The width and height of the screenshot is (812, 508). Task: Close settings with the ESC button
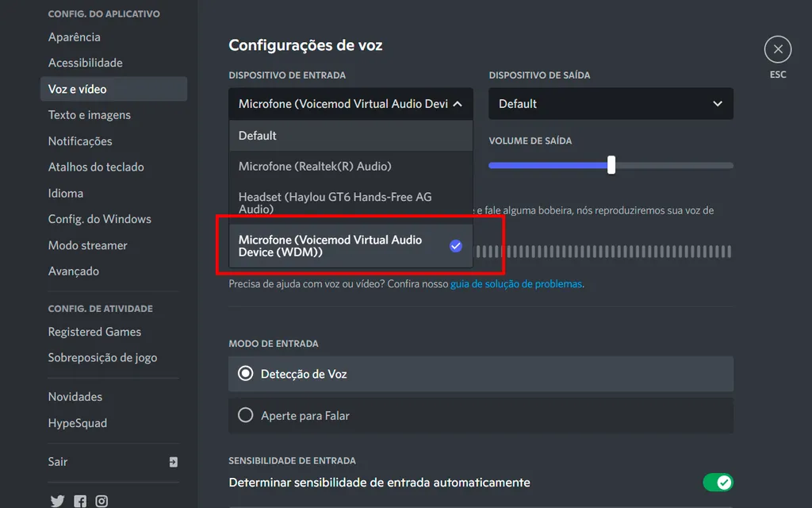[777, 48]
